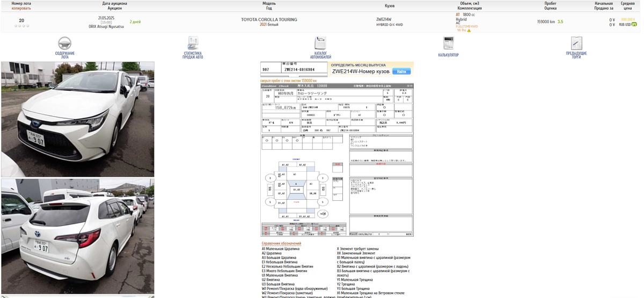
Task: Open the Содержание лота steering wheel icon
Action: point(65,43)
